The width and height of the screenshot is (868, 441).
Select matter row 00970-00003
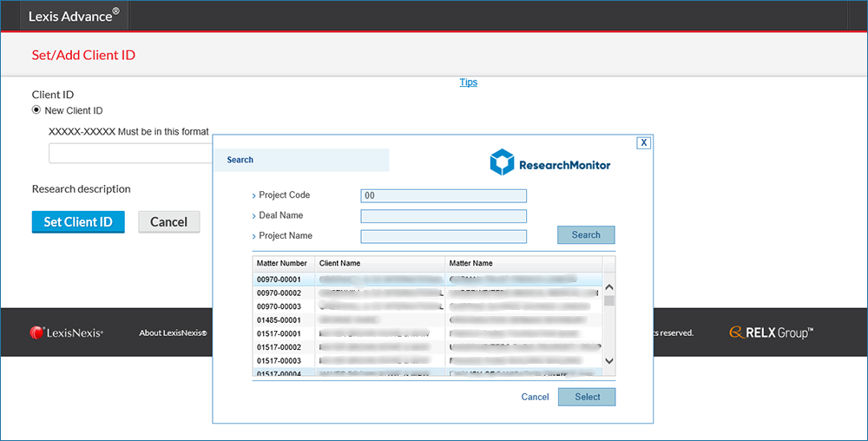pyautogui.click(x=428, y=306)
